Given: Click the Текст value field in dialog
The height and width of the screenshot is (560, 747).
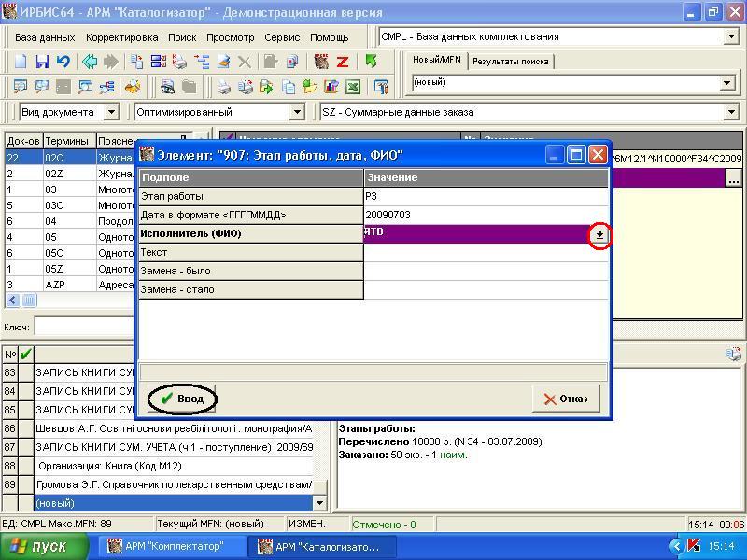Looking at the screenshot, I should click(486, 252).
